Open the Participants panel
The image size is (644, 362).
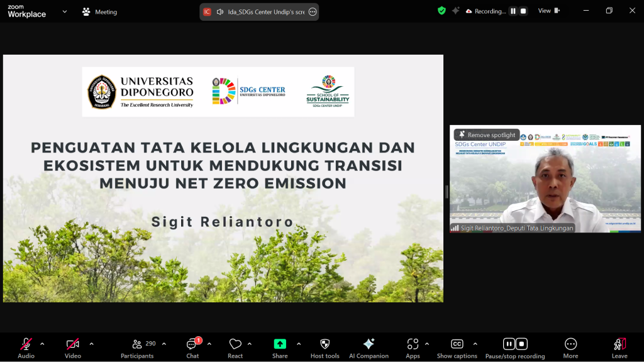click(x=137, y=348)
